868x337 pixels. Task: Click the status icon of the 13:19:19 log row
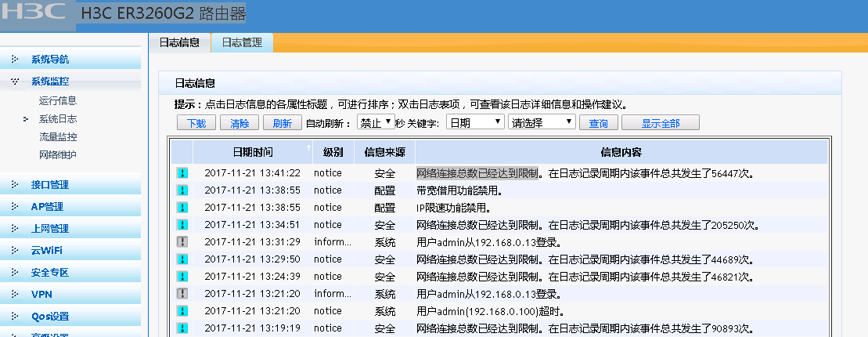tap(182, 328)
